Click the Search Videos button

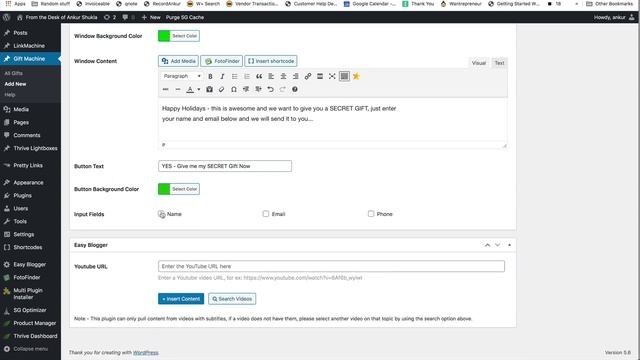tap(232, 299)
